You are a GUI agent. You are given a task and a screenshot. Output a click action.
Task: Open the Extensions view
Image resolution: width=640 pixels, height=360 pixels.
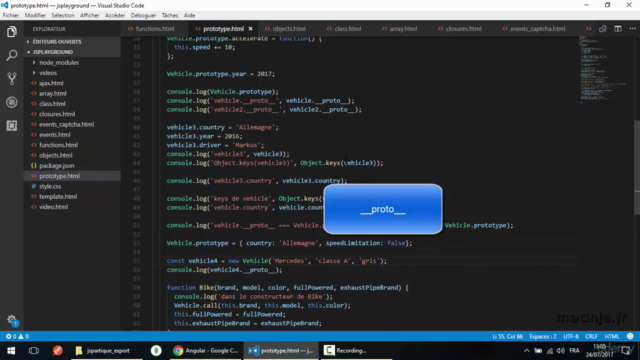11,125
